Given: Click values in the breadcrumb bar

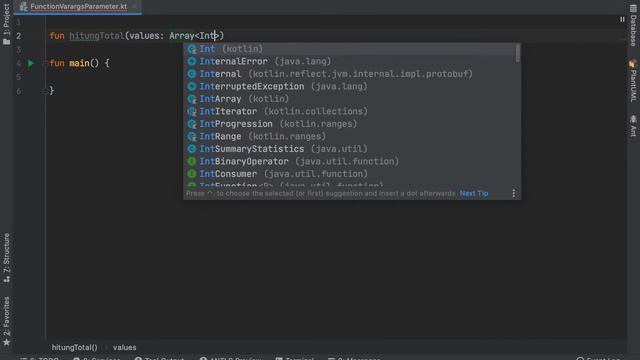Looking at the screenshot, I should tap(124, 347).
